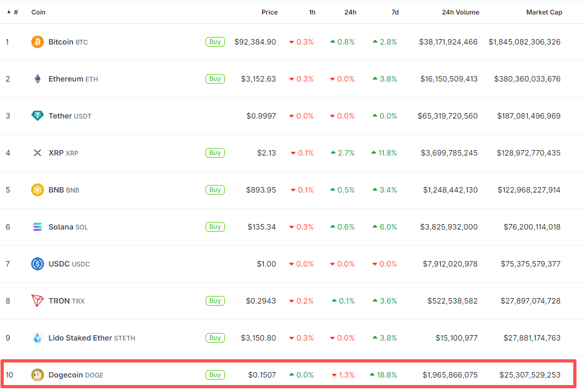This screenshot has height=392, width=584.
Task: Click the Solana logo icon
Action: pyautogui.click(x=36, y=226)
